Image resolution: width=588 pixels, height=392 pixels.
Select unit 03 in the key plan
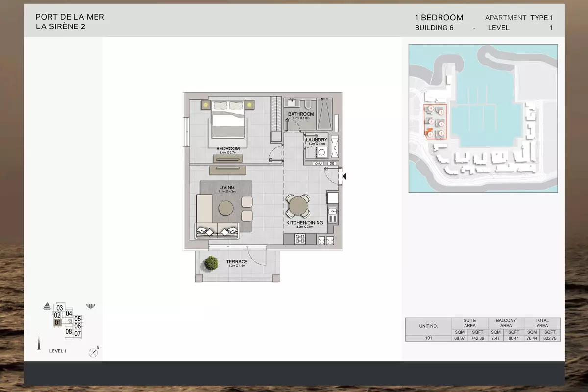[60, 308]
